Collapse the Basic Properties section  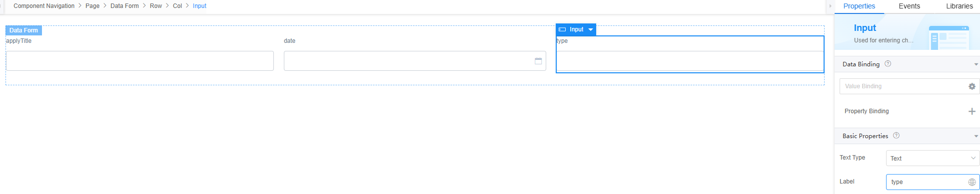pyautogui.click(x=976, y=136)
